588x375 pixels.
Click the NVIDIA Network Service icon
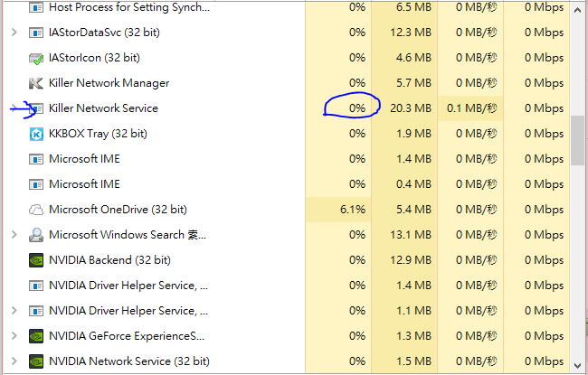point(36,361)
